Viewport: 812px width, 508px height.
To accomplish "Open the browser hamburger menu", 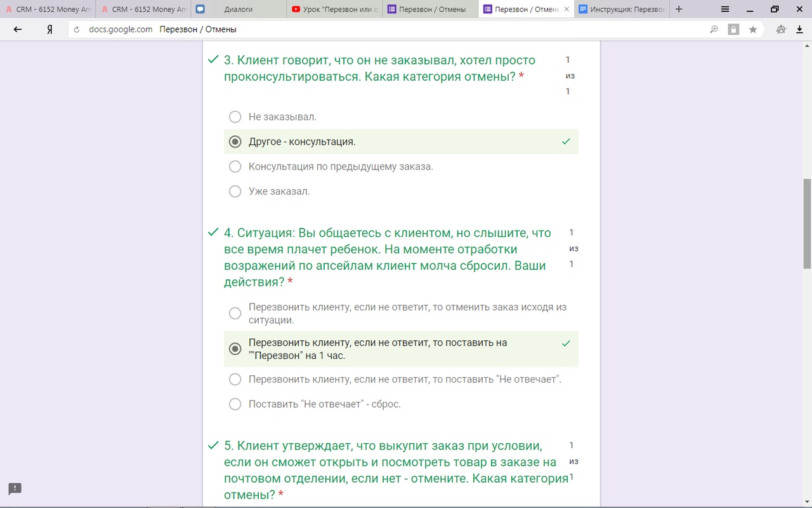I will pyautogui.click(x=726, y=10).
